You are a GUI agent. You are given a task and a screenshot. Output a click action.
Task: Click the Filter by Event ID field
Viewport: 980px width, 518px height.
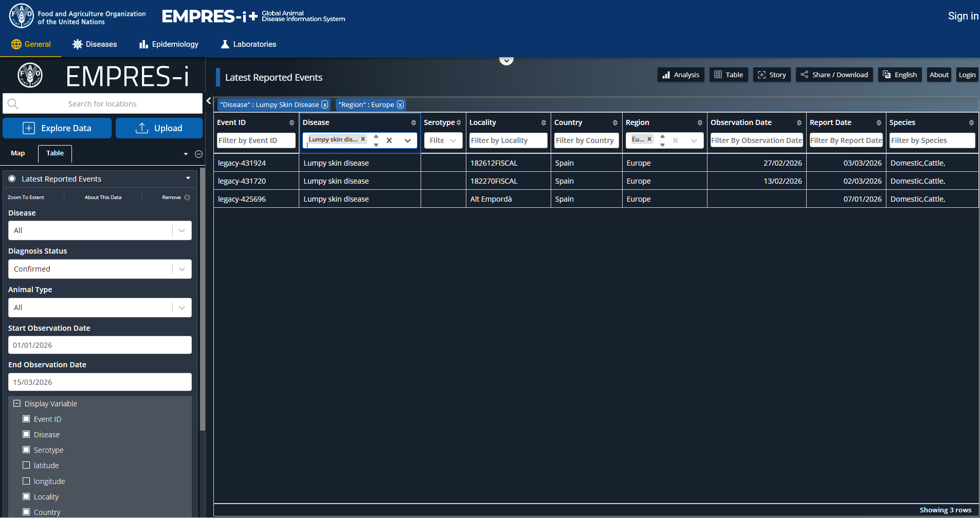[256, 140]
